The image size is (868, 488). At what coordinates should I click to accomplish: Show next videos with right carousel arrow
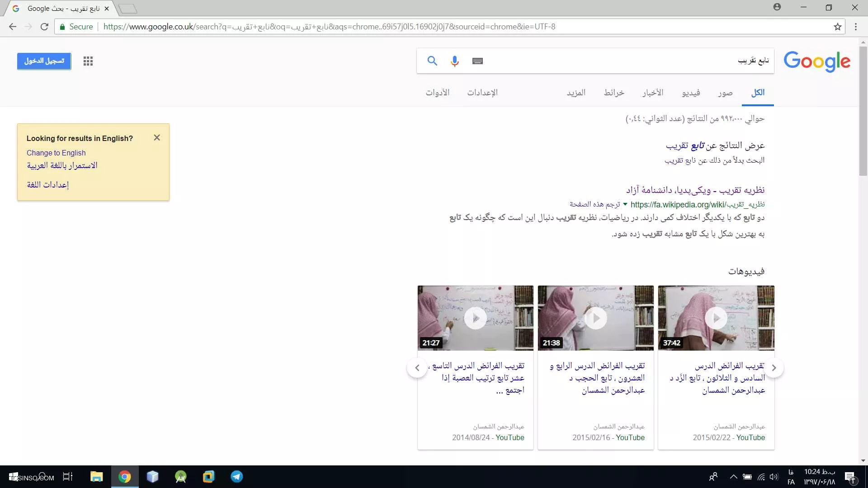(774, 368)
